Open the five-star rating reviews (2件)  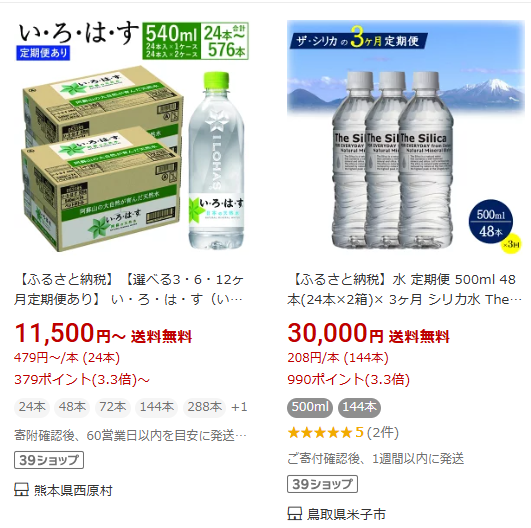pyautogui.click(x=343, y=432)
